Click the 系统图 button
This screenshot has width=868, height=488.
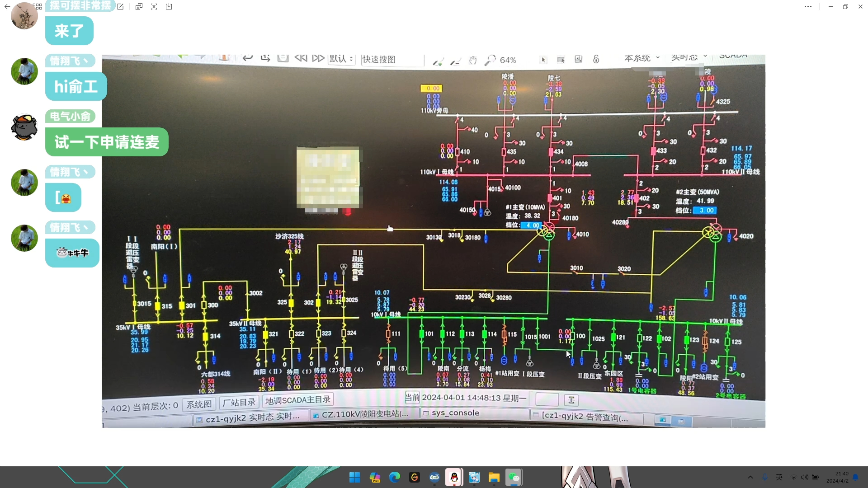click(199, 404)
